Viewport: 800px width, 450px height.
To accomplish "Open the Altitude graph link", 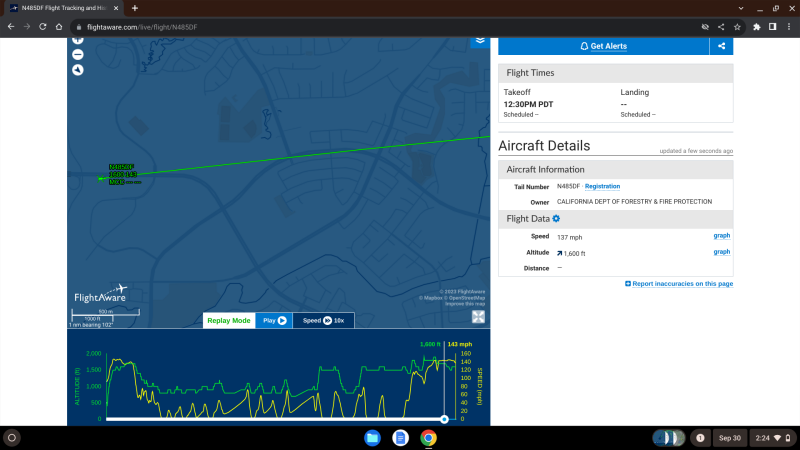I will (x=721, y=252).
